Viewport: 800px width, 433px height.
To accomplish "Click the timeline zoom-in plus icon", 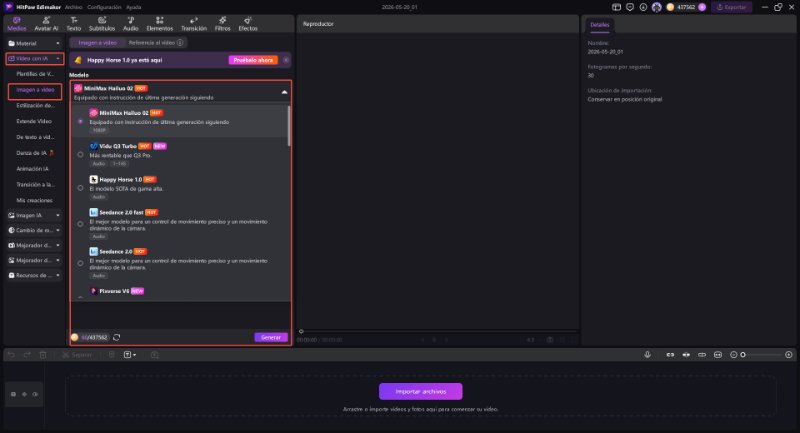I will click(789, 354).
